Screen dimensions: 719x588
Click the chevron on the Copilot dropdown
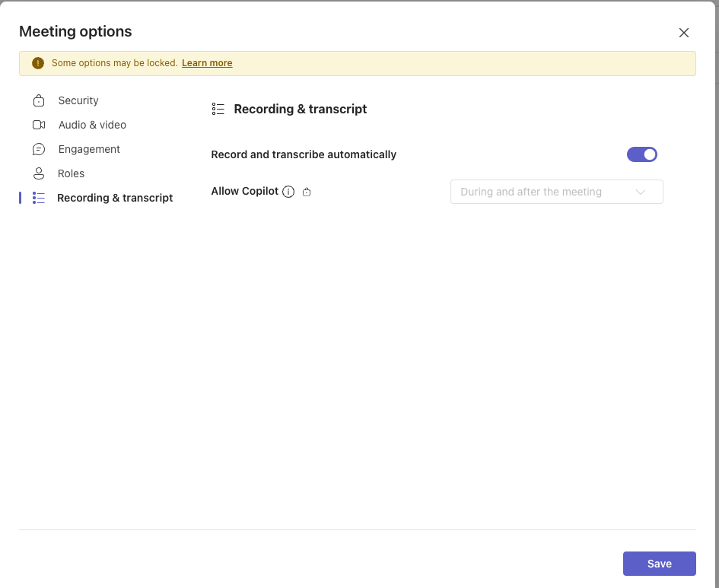tap(641, 192)
